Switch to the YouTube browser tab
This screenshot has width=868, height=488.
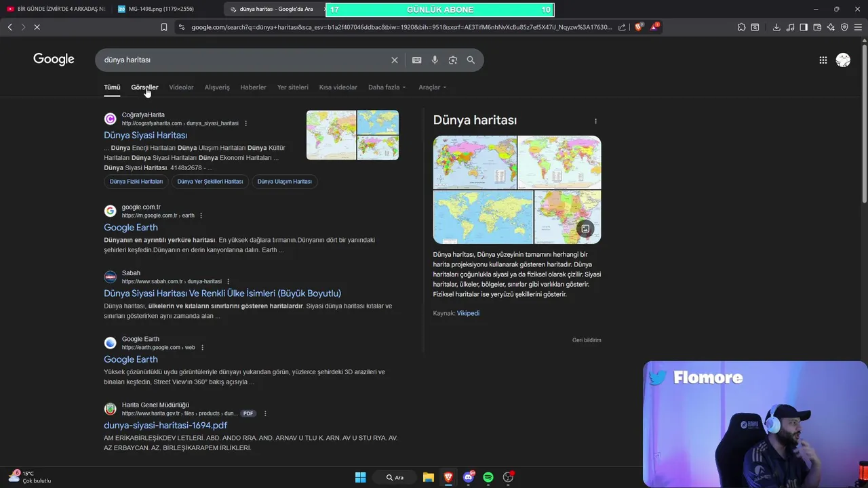[56, 9]
